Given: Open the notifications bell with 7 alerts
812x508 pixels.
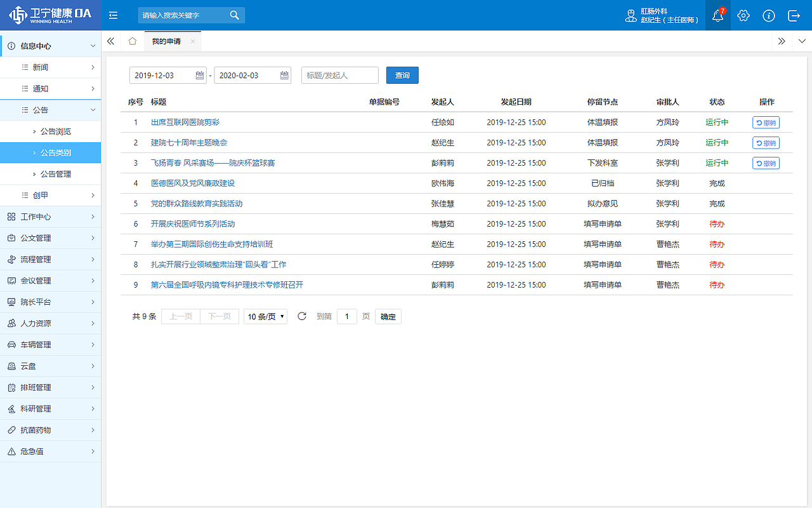Looking at the screenshot, I should (x=717, y=15).
